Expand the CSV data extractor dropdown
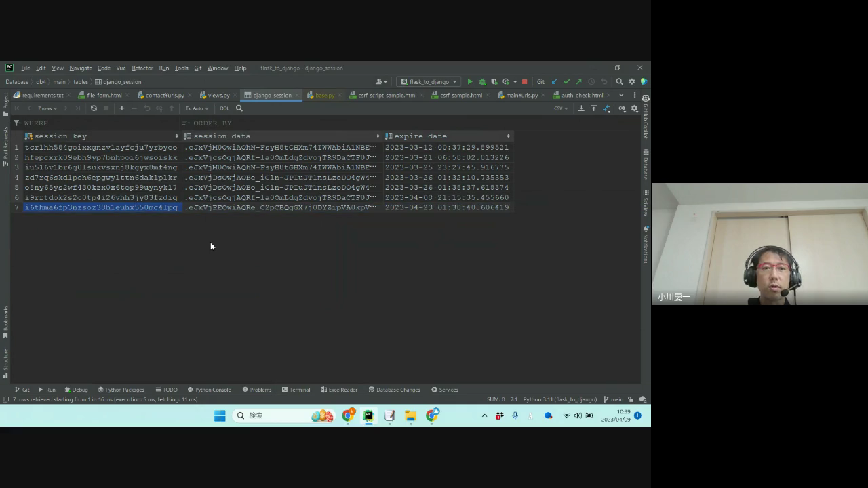 tap(561, 108)
